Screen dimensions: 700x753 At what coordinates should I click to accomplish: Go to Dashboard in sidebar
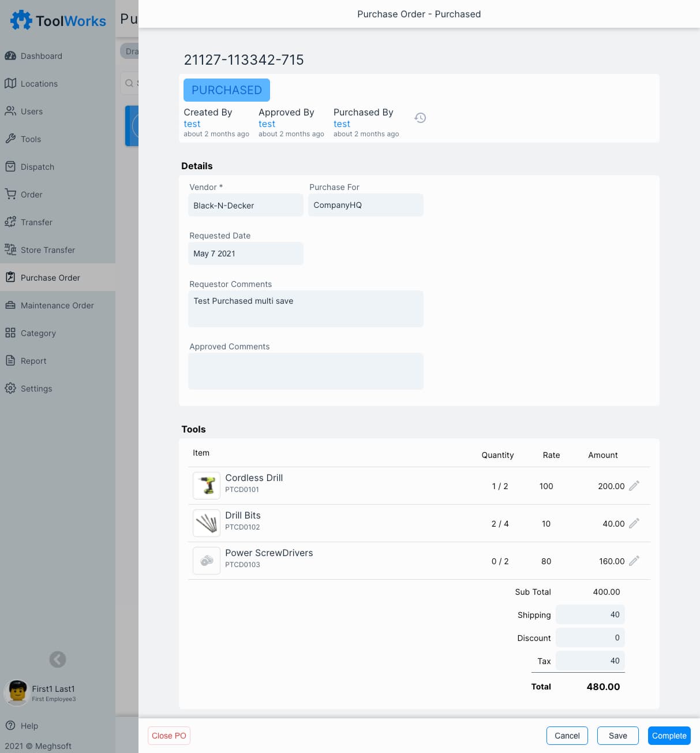click(41, 56)
